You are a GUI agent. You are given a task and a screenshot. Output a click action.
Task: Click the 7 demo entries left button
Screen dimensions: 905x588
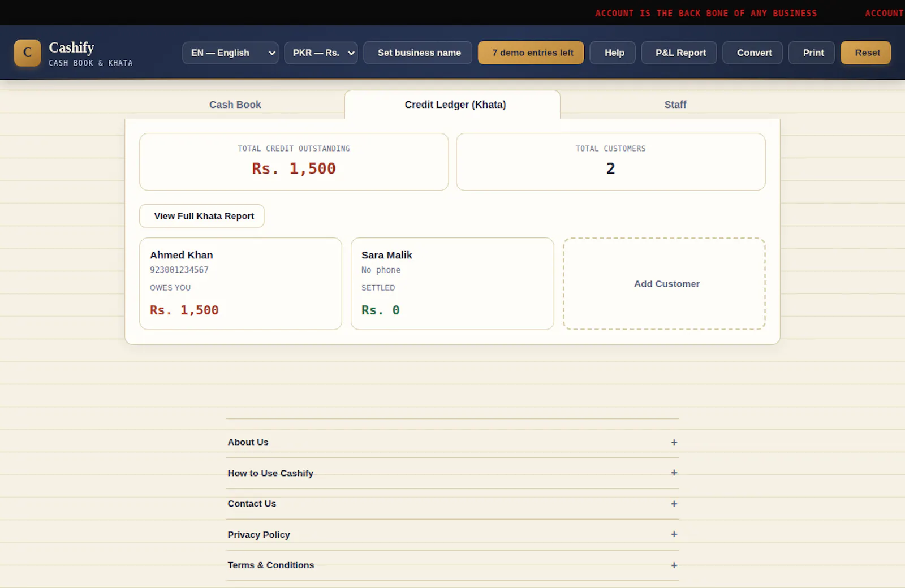click(x=531, y=53)
